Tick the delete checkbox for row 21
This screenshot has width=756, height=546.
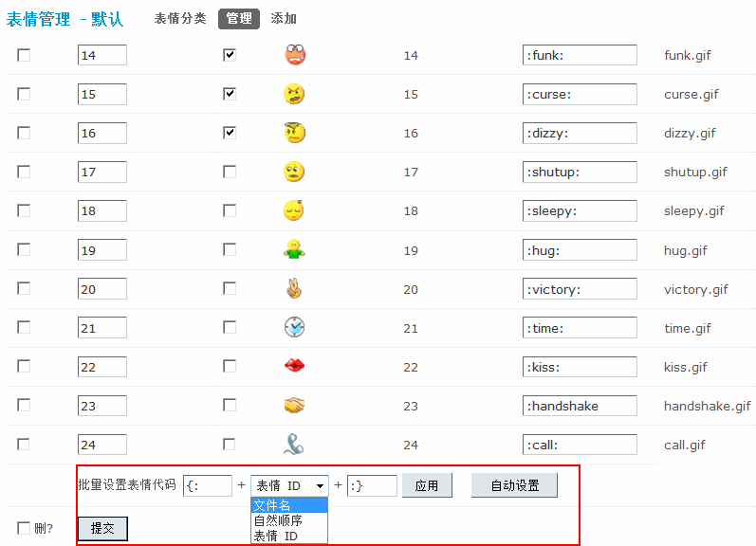pos(24,327)
